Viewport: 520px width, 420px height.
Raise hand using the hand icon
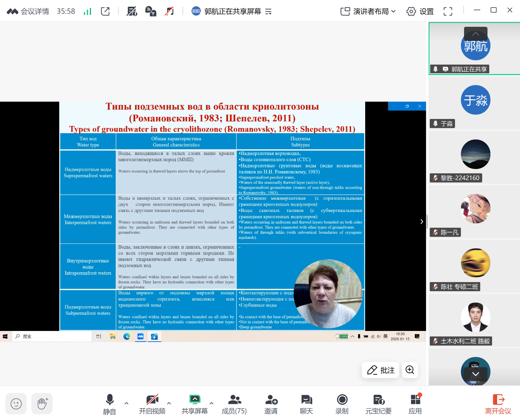[x=42, y=404]
